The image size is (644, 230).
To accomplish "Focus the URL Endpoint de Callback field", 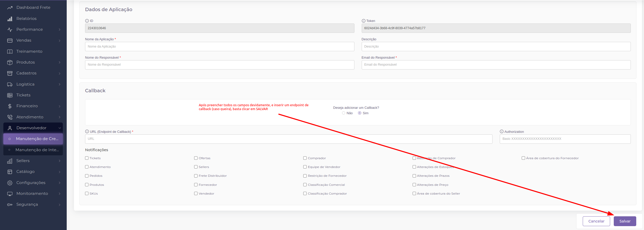I will [288, 139].
